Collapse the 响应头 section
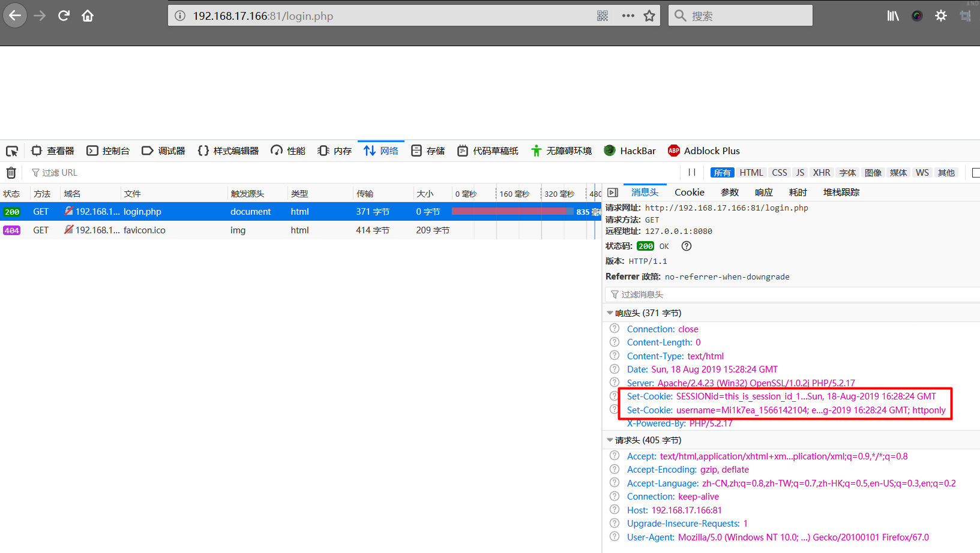 coord(610,313)
